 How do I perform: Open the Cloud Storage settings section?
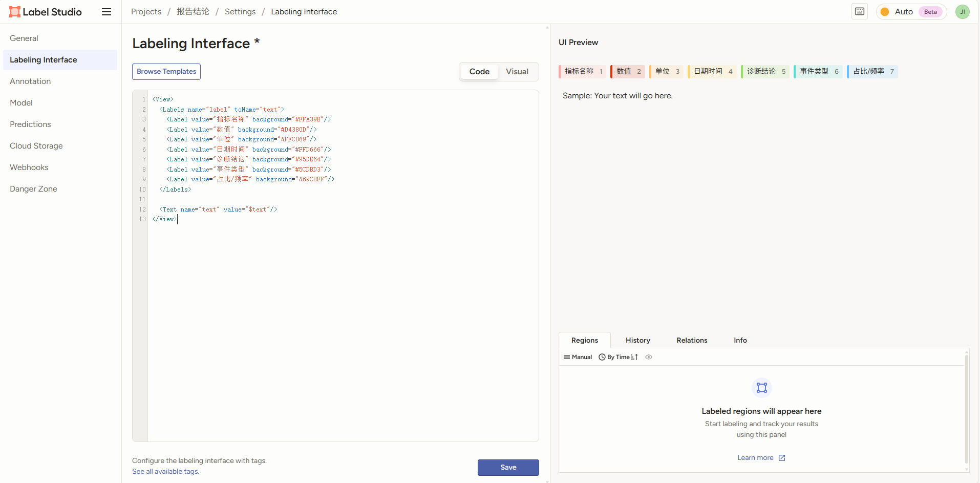36,146
